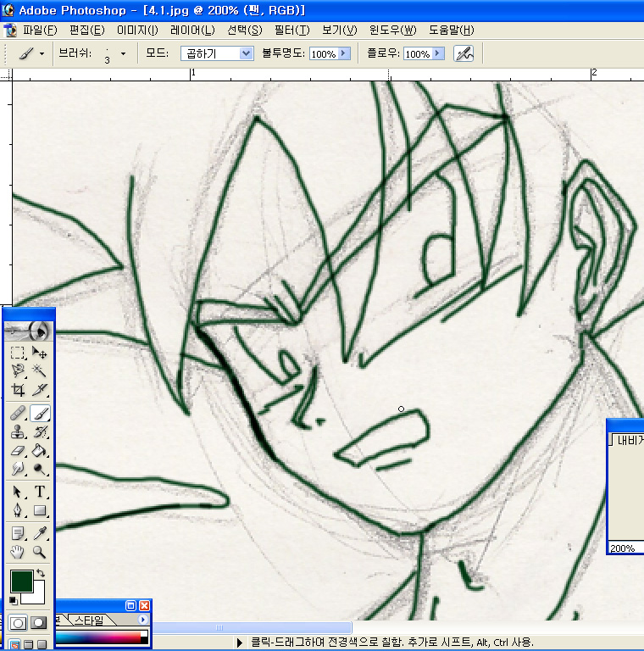Select the Dodge tool
Image resolution: width=644 pixels, height=651 pixels.
click(40, 469)
